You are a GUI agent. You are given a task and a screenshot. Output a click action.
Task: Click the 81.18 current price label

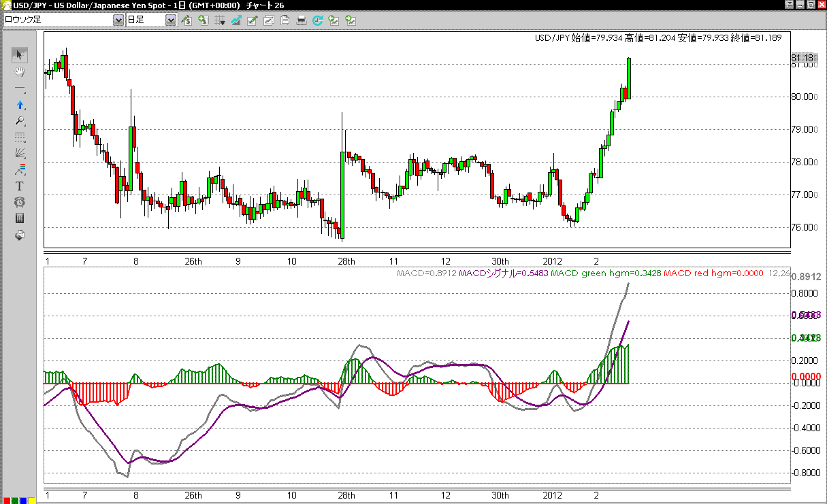tap(803, 58)
